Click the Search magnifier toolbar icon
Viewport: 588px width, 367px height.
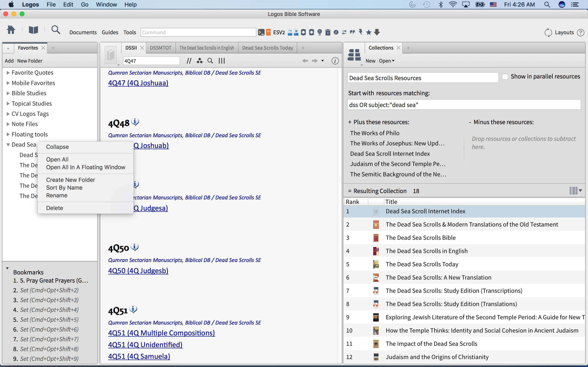pyautogui.click(x=56, y=30)
